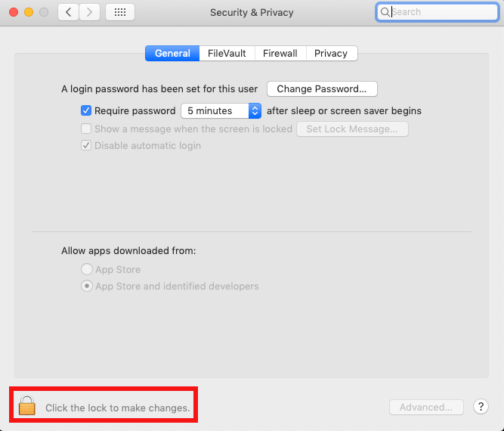Show all preferences grid button
504x431 pixels.
pyautogui.click(x=120, y=12)
